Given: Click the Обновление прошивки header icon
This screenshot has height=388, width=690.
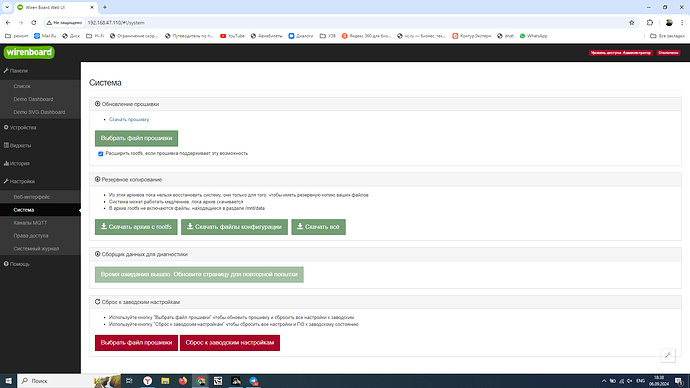Looking at the screenshot, I should point(98,104).
